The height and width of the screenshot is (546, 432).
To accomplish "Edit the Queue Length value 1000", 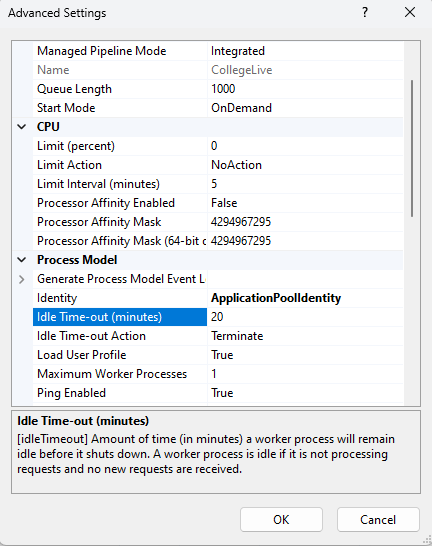I will pos(305,89).
